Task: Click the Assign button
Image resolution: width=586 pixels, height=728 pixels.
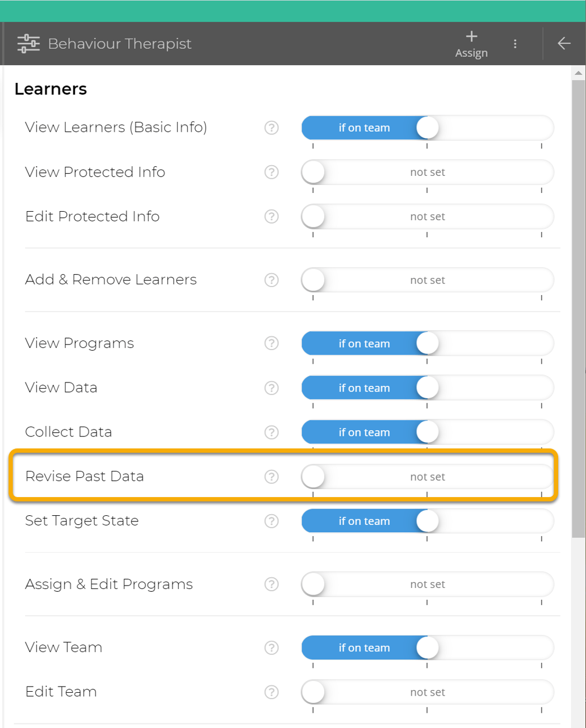Action: point(471,44)
